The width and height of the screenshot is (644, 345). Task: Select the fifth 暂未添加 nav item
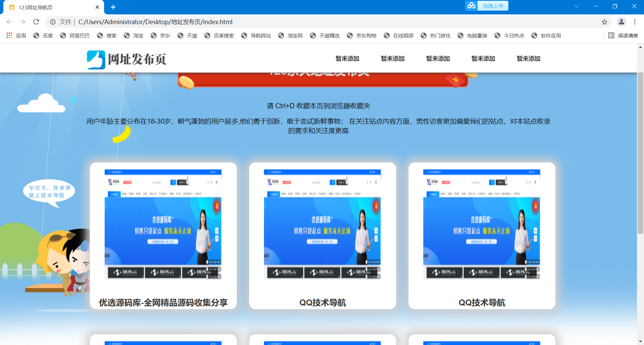point(529,59)
